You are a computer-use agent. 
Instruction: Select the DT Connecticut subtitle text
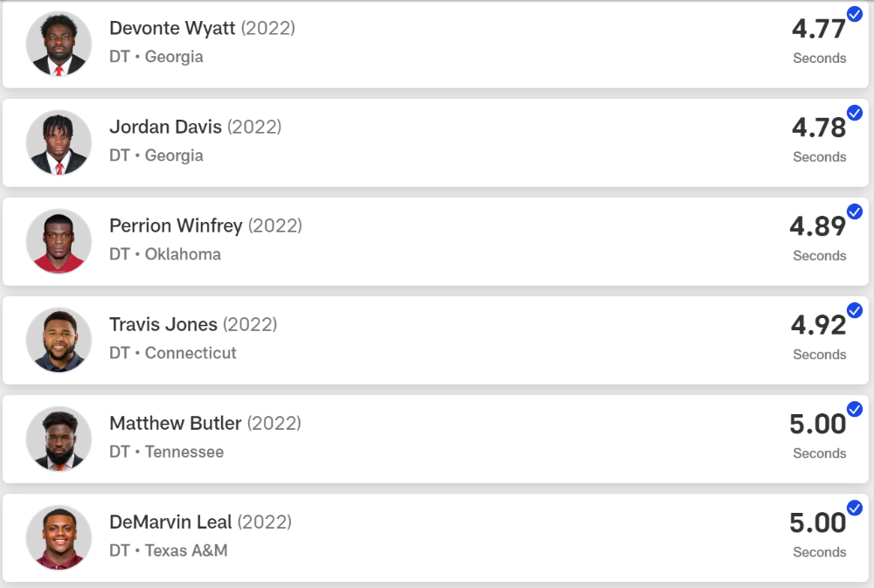173,353
